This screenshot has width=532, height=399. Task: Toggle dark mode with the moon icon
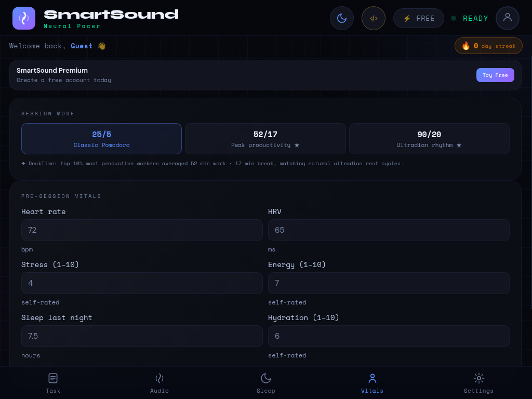(x=342, y=18)
